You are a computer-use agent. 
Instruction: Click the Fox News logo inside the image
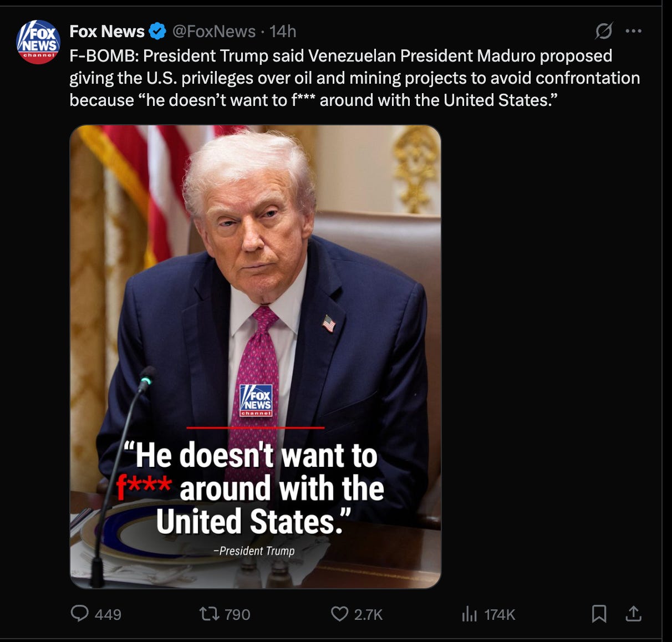pos(256,400)
